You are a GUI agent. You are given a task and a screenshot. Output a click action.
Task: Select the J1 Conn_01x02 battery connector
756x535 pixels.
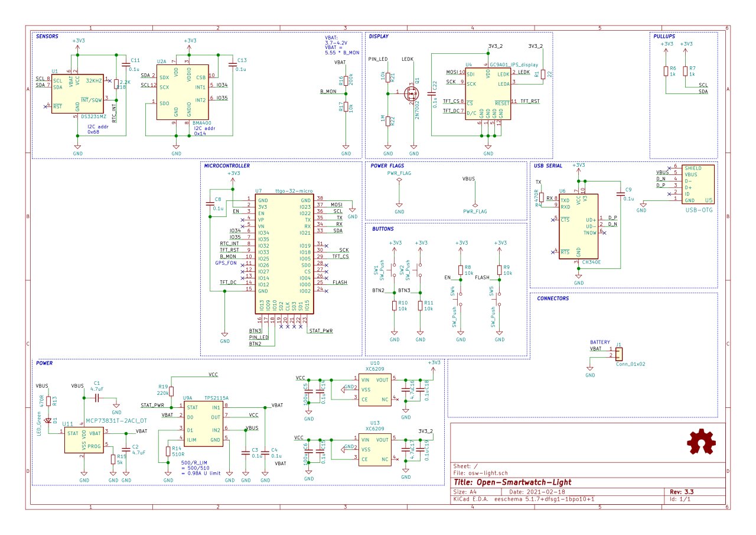tap(618, 354)
